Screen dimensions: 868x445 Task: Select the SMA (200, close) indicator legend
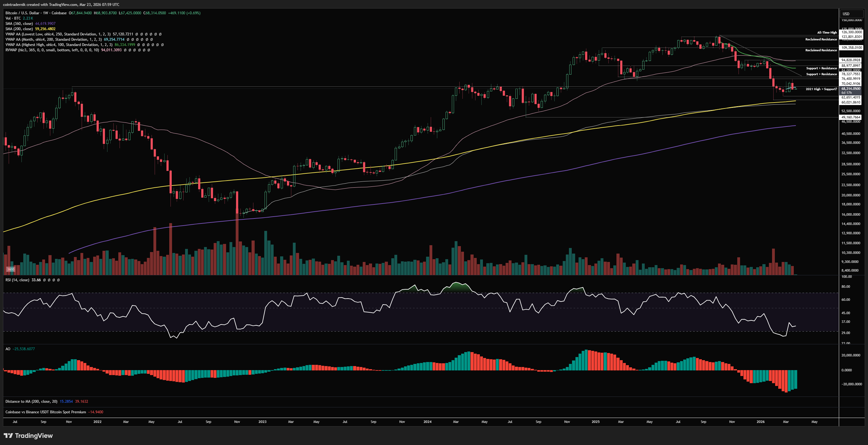(x=19, y=29)
